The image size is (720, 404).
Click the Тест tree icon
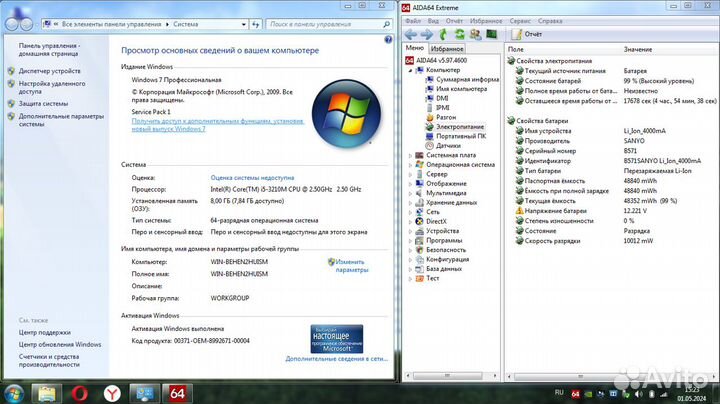coord(419,278)
